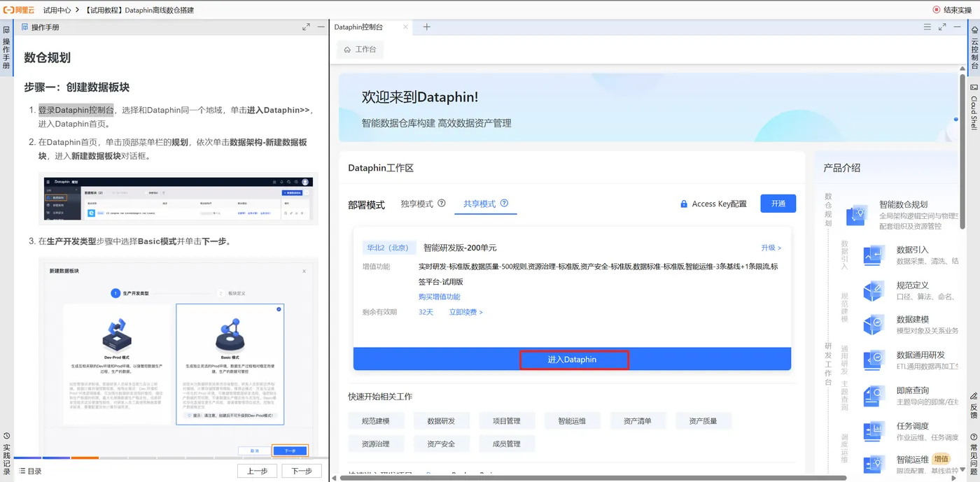Open the 目录 table of contents
The image size is (980, 482).
(x=30, y=471)
